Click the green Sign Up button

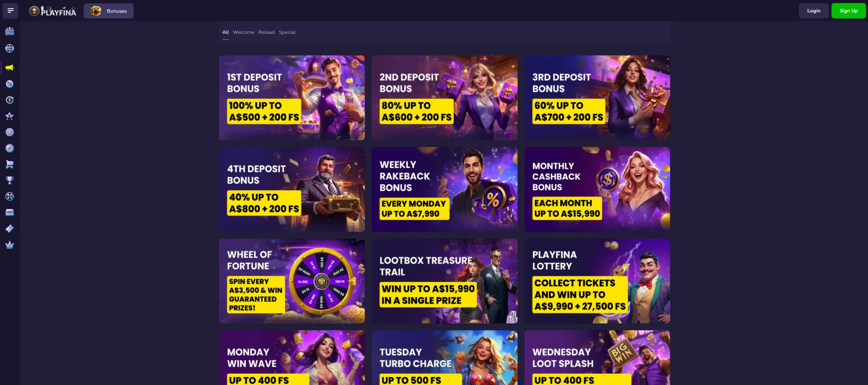(848, 11)
